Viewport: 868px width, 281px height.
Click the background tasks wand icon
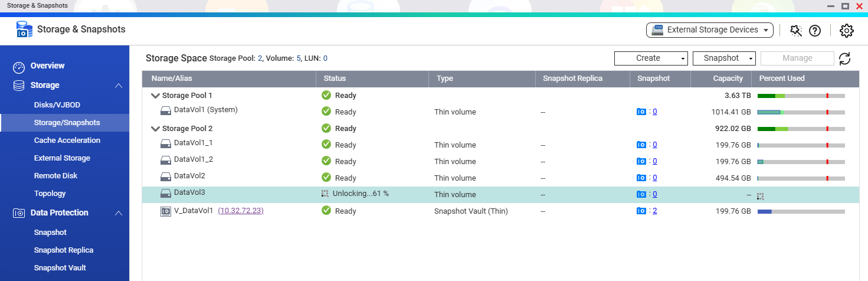click(x=796, y=31)
